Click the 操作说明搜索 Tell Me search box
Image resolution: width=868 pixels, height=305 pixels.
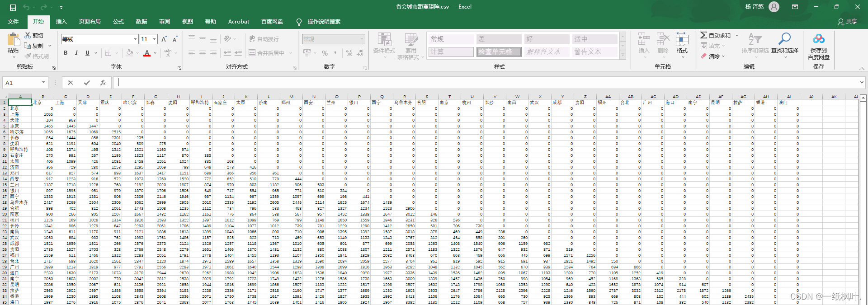[x=319, y=22]
